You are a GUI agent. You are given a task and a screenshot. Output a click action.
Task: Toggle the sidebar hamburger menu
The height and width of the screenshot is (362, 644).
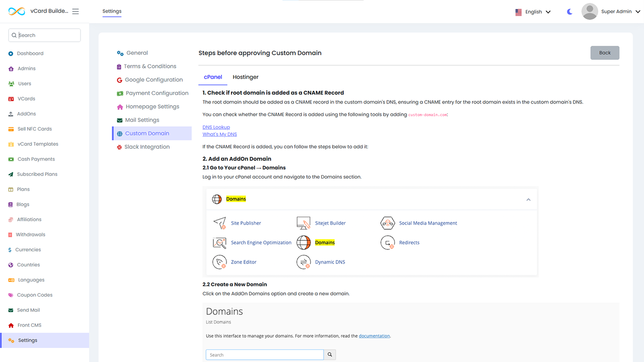pos(75,12)
